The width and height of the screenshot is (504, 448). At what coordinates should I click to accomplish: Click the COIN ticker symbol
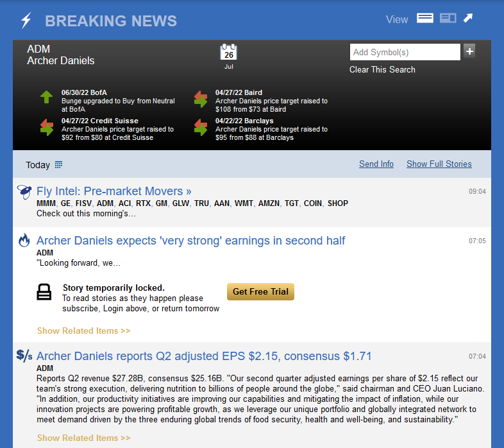pos(313,203)
